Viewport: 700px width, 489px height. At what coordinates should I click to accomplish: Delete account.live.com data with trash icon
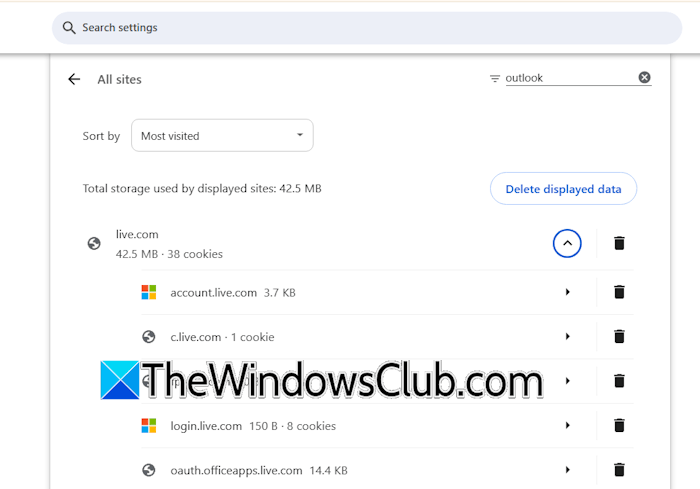point(619,292)
